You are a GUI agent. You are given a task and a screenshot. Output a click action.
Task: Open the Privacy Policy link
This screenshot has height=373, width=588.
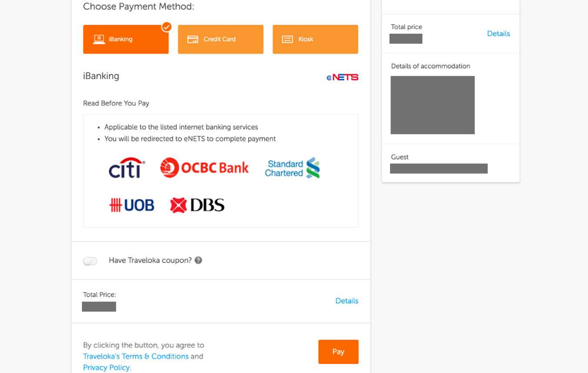pyautogui.click(x=106, y=367)
